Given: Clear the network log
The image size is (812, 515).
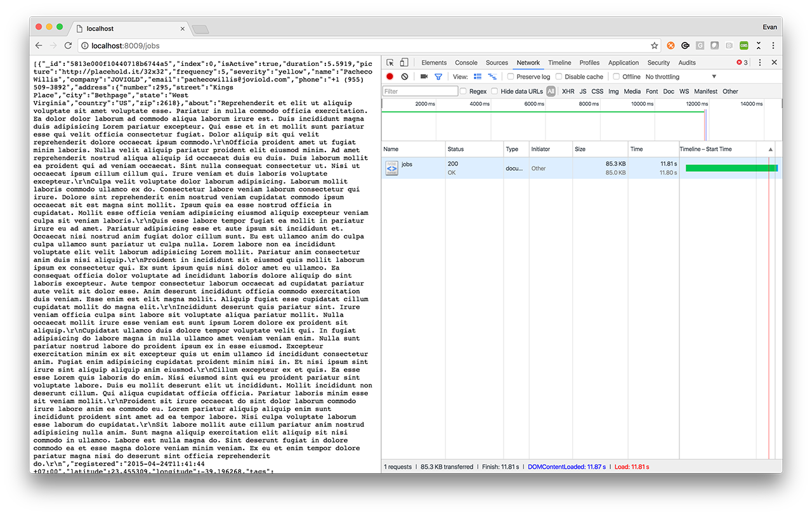Looking at the screenshot, I should pyautogui.click(x=405, y=77).
